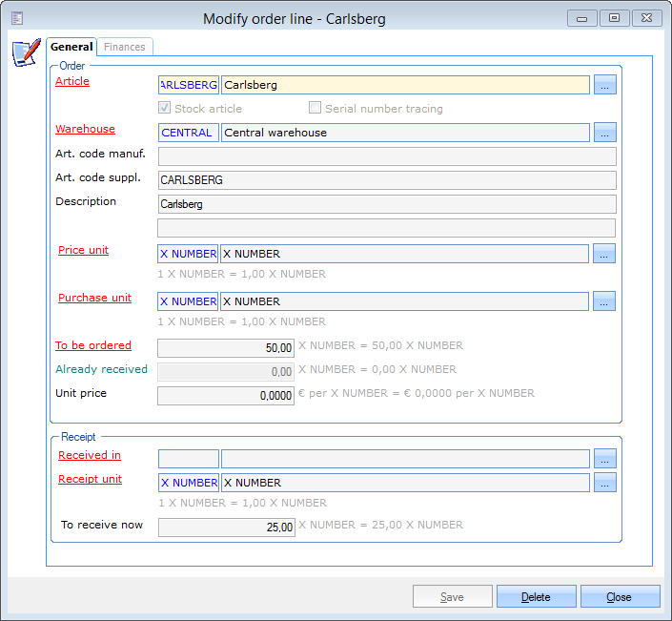Switch to the Finances tab

124,47
